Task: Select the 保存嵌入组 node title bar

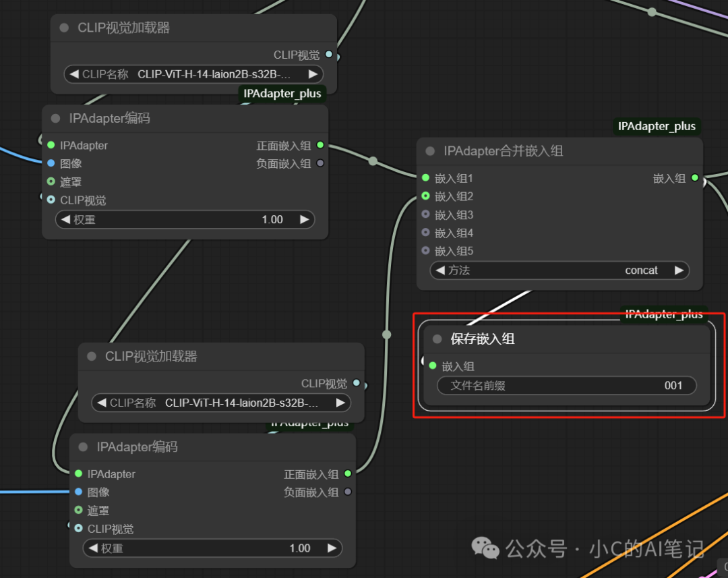Action: (566, 339)
